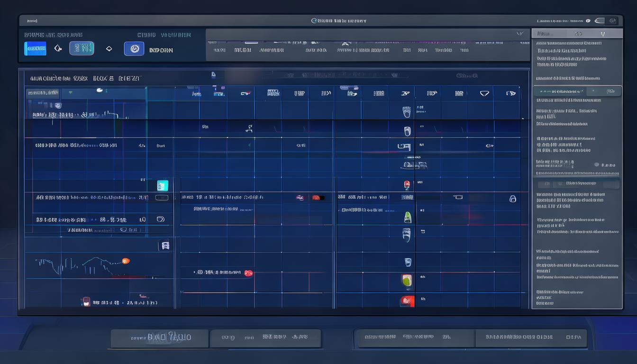Viewport: 637px width, 364px height.
Task: Toggle the round indicator in right sidebar lower row
Action: click(x=596, y=164)
